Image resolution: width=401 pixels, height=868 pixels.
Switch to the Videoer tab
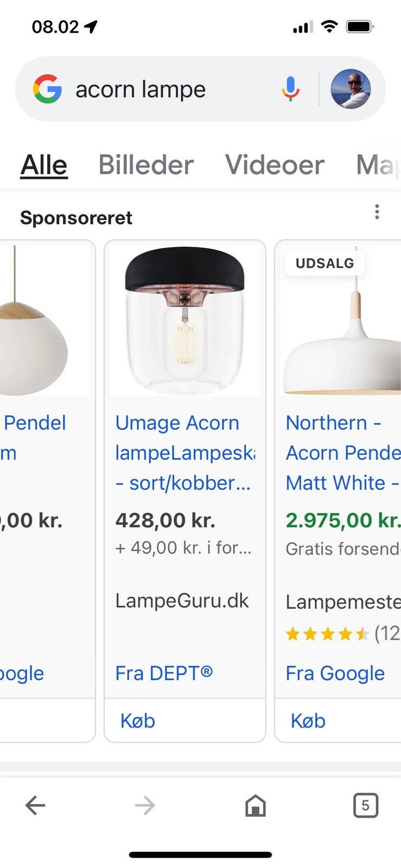click(275, 165)
